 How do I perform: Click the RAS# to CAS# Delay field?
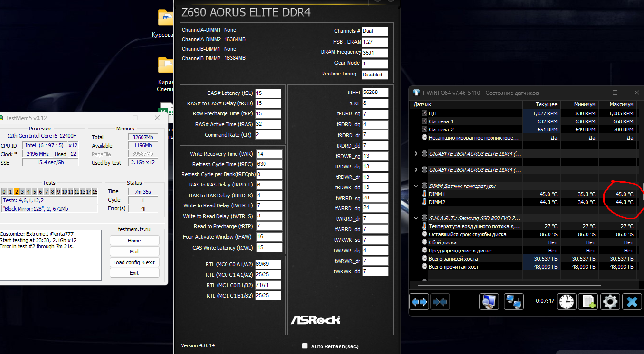pos(268,103)
